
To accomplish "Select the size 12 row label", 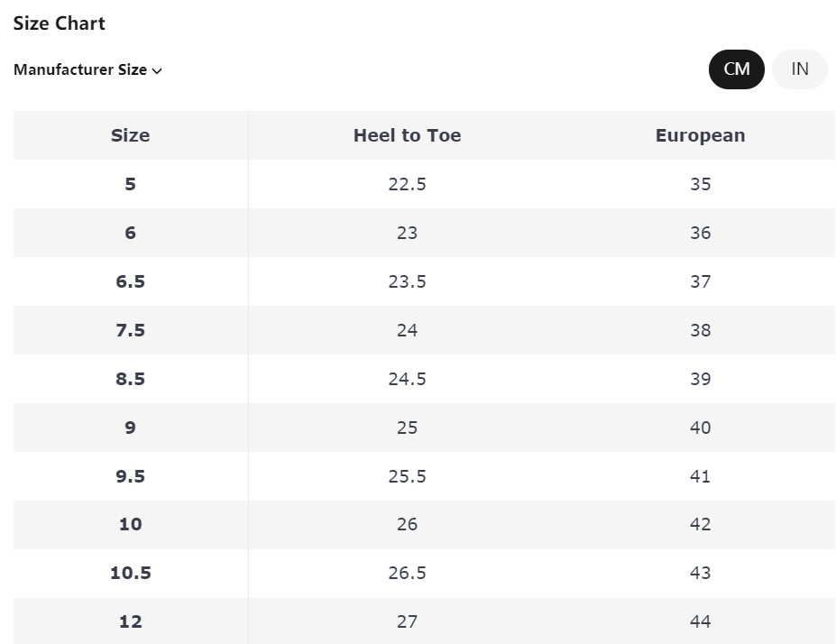I will point(131,621).
